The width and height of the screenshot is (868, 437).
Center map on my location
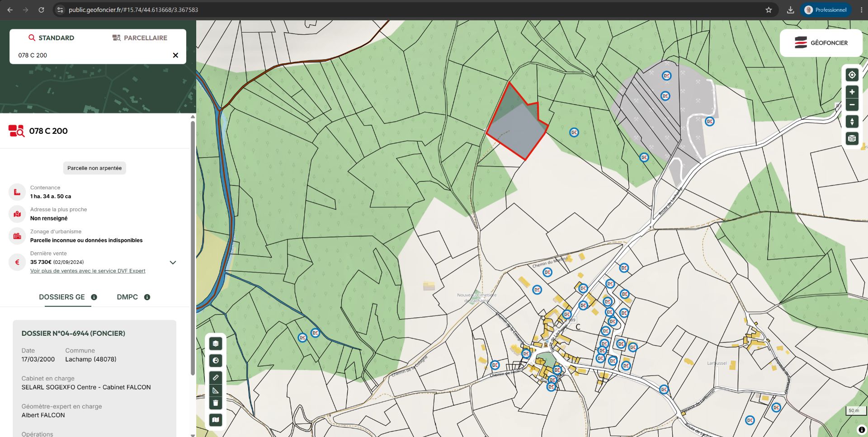[x=852, y=75]
